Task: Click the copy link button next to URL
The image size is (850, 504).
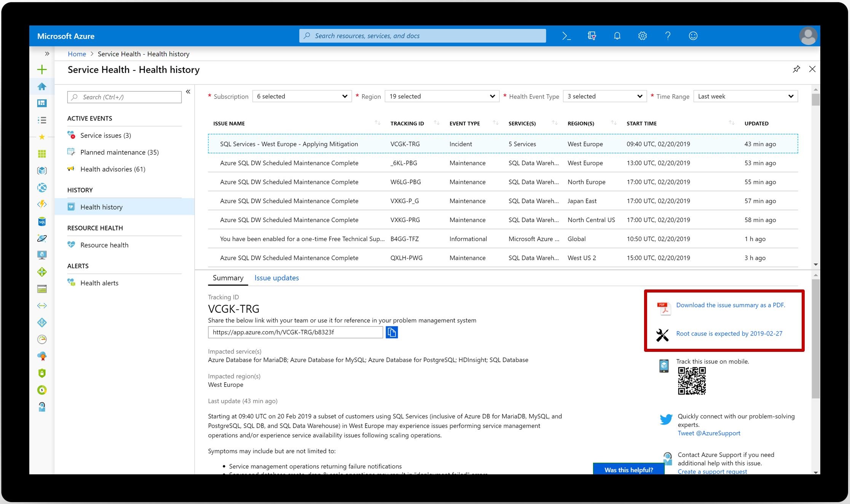Action: (x=392, y=332)
